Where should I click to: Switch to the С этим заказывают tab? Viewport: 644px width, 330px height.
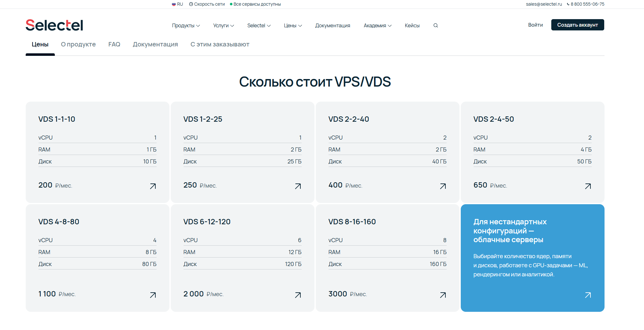click(220, 44)
